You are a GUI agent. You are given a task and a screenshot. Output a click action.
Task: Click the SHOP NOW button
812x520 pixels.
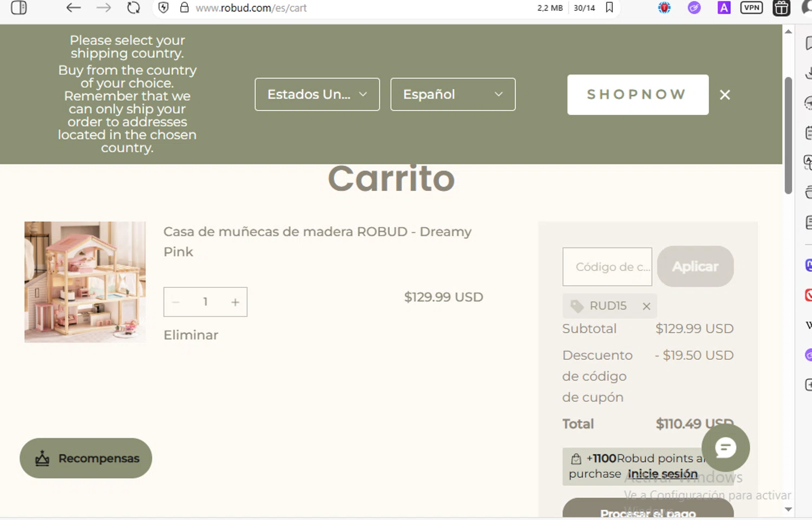point(638,95)
